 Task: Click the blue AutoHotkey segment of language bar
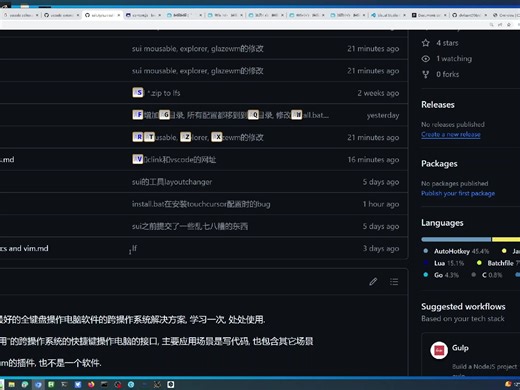(456, 239)
